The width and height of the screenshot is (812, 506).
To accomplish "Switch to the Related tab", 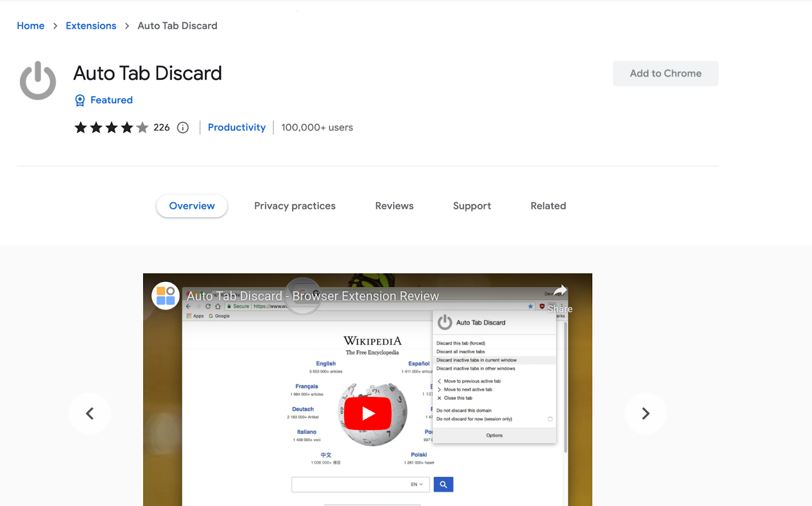I will click(548, 206).
